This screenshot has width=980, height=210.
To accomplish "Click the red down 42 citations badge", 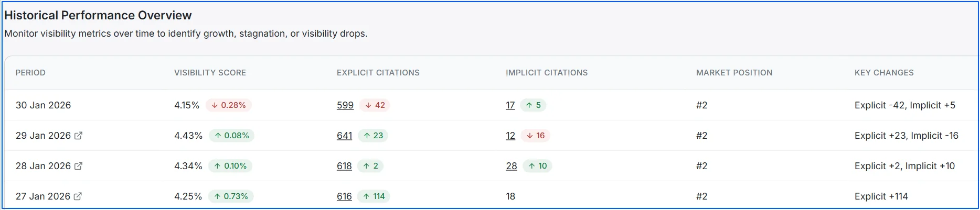I will click(375, 105).
